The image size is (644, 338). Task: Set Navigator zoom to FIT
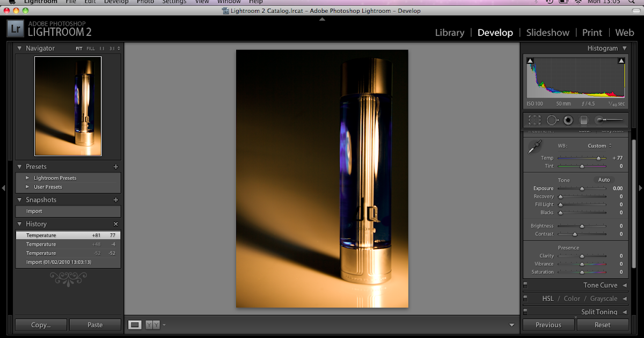tap(79, 49)
